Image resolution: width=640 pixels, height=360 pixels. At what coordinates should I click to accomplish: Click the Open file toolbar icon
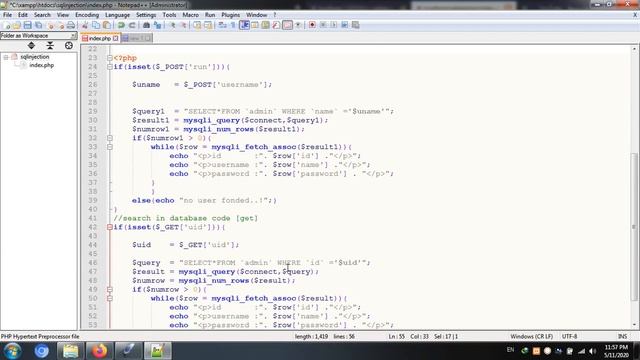tap(16, 25)
